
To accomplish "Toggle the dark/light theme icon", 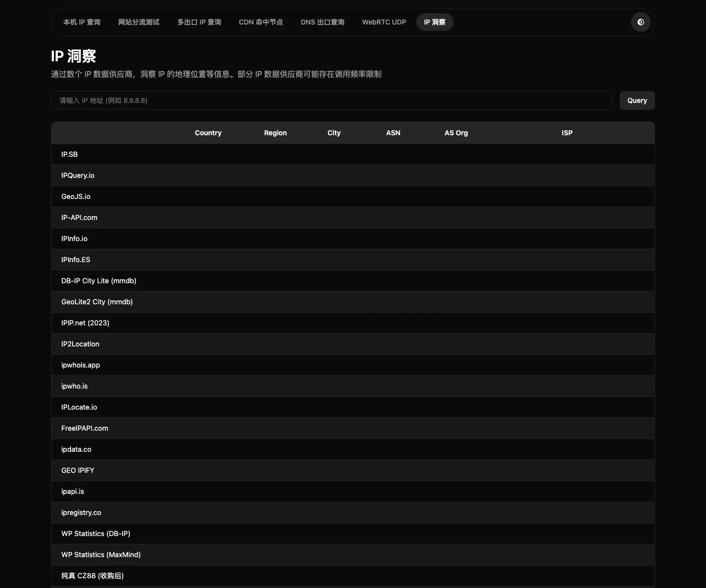I will click(x=640, y=22).
